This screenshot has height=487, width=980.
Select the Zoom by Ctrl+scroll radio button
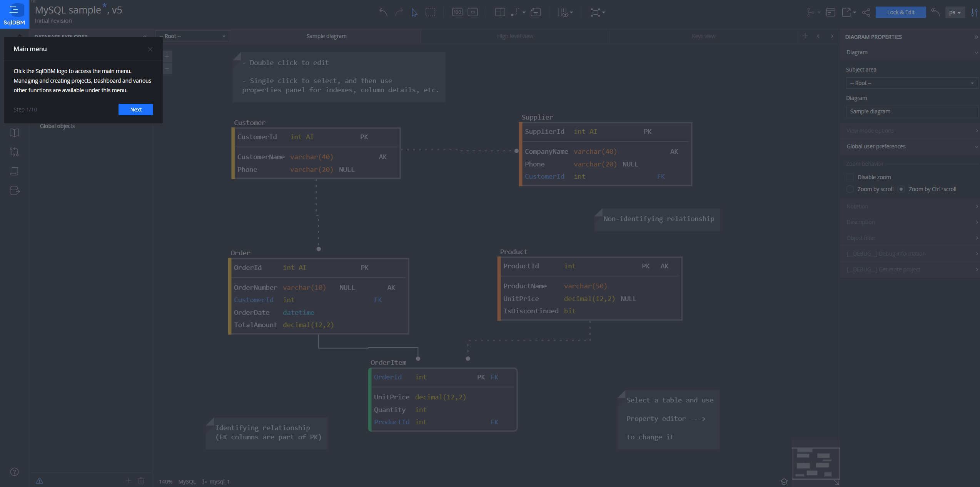[902, 189]
